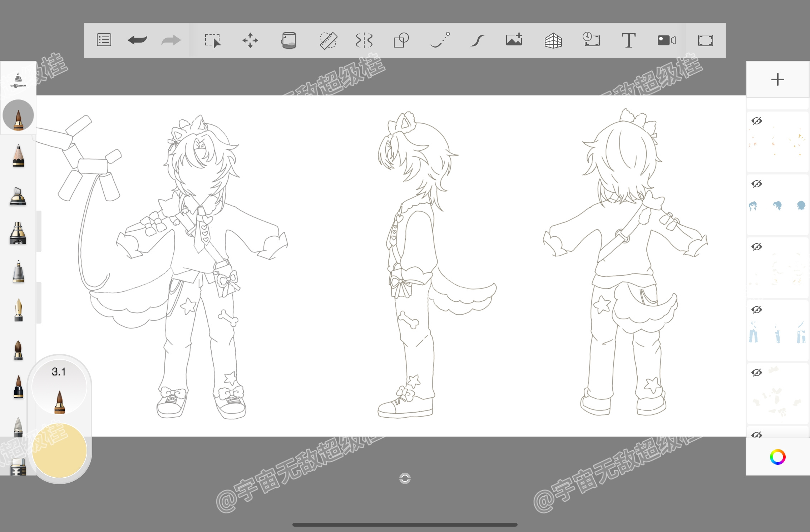Toggle visibility of the topmost speckled layer
The height and width of the screenshot is (532, 810).
point(757,121)
